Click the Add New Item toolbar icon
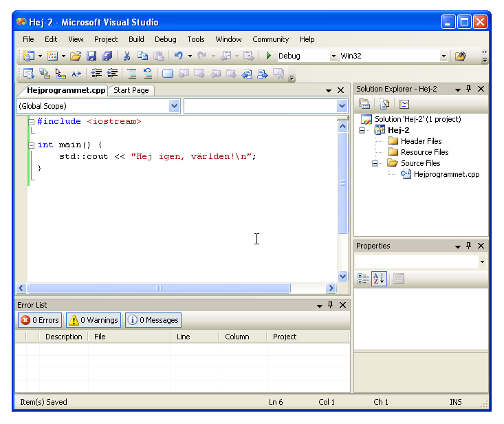Screen dimensions: 504x424 coord(52,56)
